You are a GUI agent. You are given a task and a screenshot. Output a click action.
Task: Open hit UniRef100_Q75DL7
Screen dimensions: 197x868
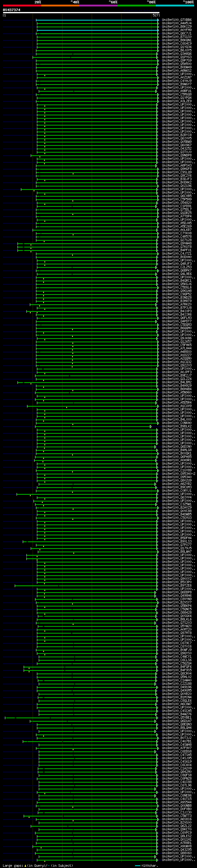[177, 210]
